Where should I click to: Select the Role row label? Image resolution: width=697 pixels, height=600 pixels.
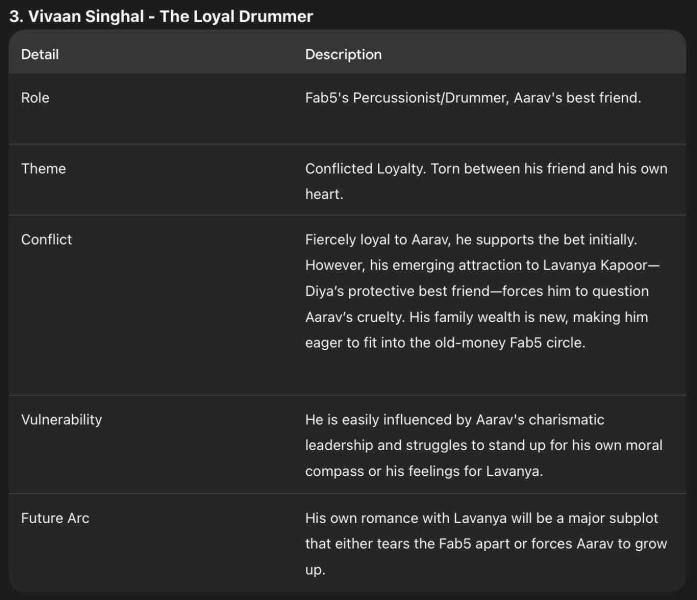[x=35, y=98]
